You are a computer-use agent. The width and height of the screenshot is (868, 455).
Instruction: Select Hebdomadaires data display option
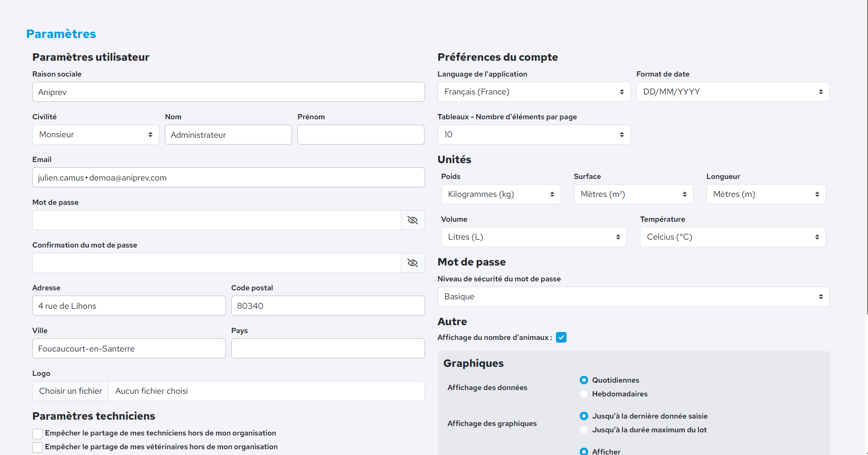pos(584,394)
